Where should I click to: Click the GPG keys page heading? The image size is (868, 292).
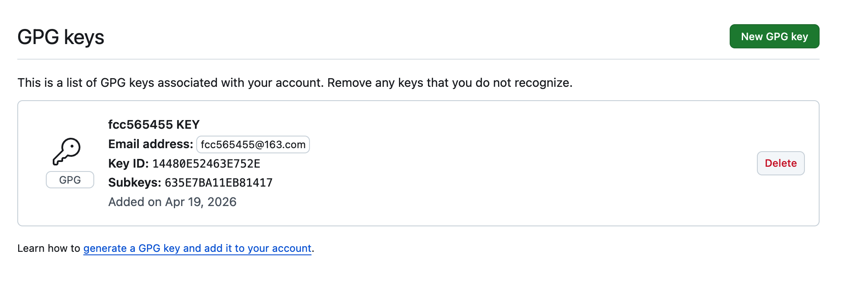[x=61, y=37]
